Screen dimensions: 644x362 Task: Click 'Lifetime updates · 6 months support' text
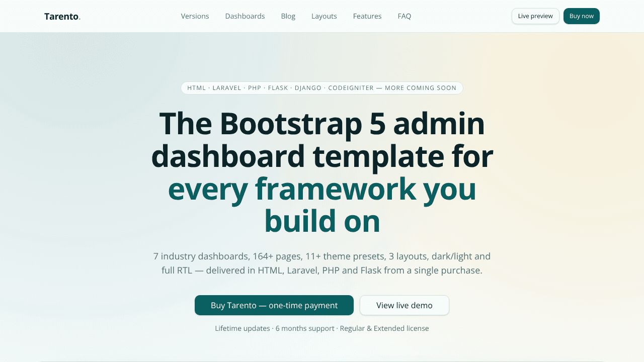tap(275, 328)
